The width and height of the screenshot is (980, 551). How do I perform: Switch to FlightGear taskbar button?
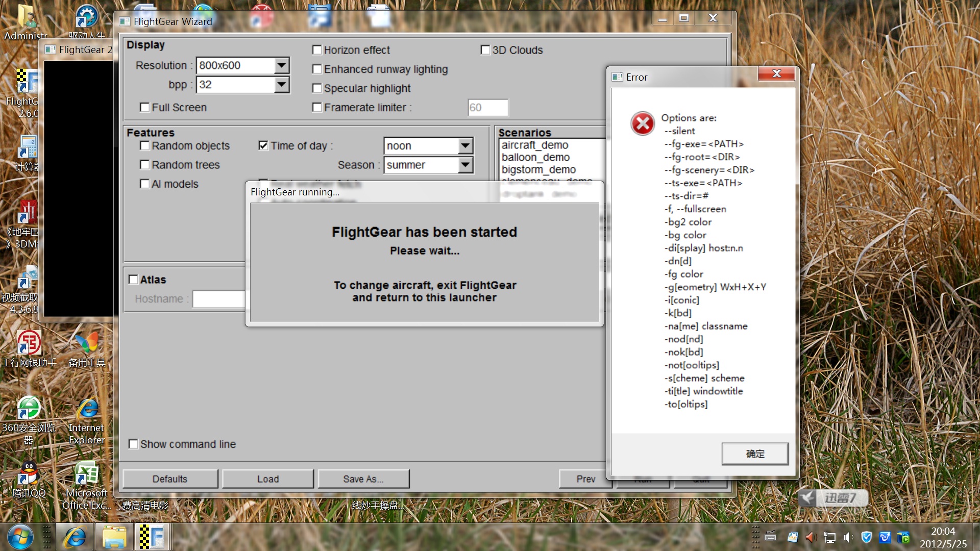point(152,537)
